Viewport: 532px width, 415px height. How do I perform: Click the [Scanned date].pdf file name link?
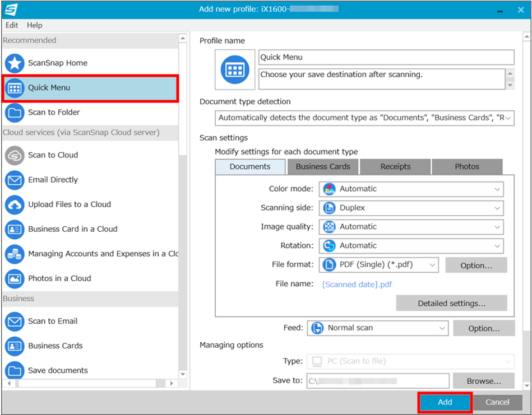point(357,285)
